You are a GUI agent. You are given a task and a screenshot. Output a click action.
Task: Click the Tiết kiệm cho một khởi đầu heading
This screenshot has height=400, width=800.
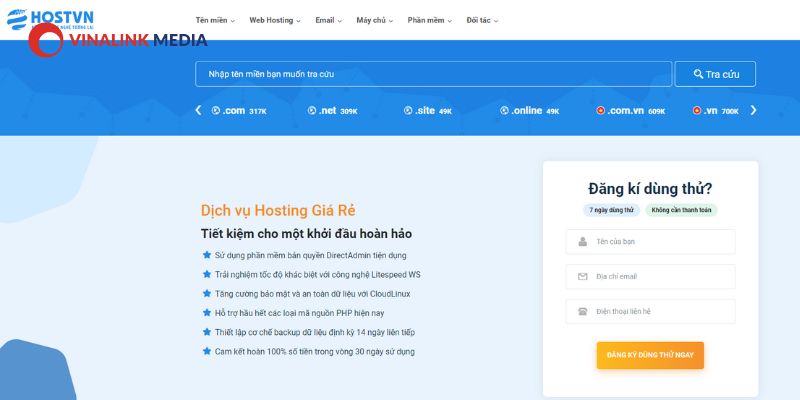pos(306,234)
